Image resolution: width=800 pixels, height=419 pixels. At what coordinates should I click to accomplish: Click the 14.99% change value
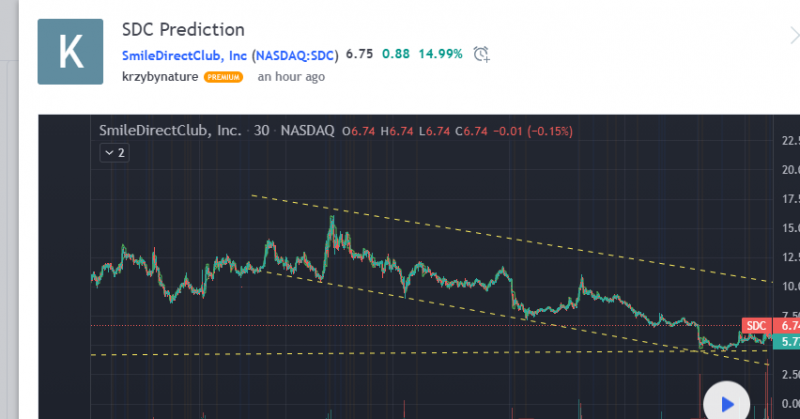(x=440, y=54)
